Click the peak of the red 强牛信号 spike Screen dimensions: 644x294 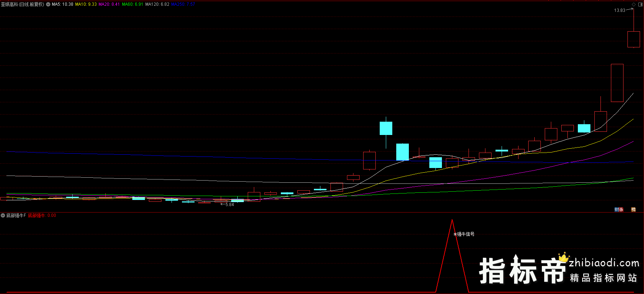tap(452, 220)
